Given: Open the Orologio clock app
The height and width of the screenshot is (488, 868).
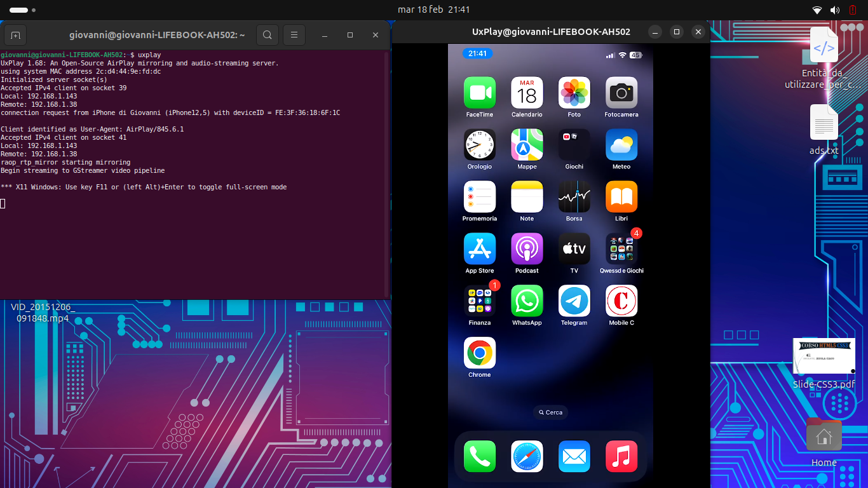Looking at the screenshot, I should coord(479,145).
